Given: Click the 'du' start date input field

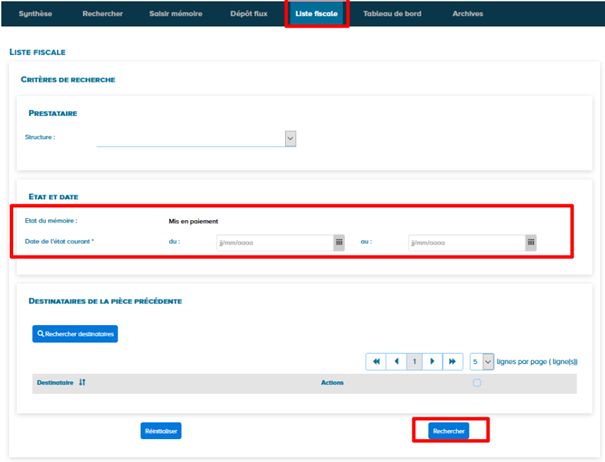Looking at the screenshot, I should pos(273,242).
